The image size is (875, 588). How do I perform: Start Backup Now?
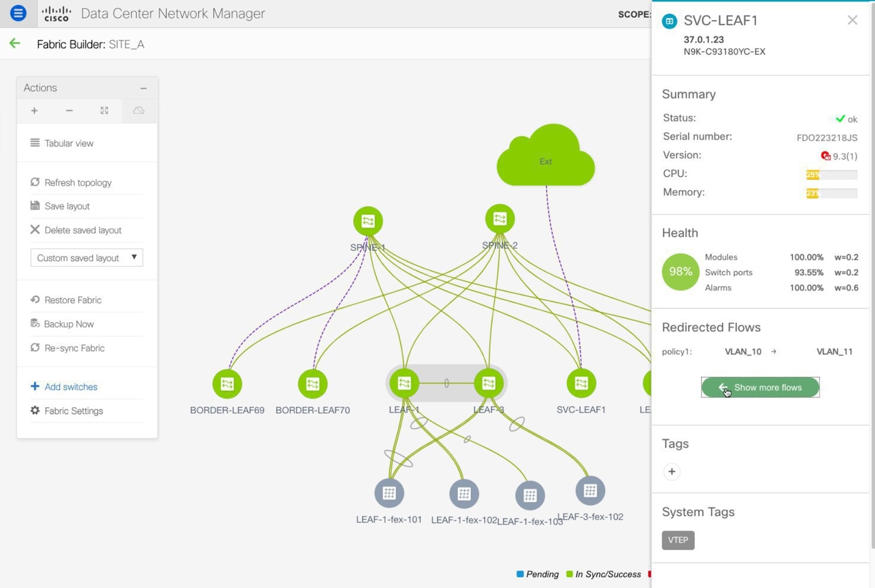pyautogui.click(x=62, y=324)
